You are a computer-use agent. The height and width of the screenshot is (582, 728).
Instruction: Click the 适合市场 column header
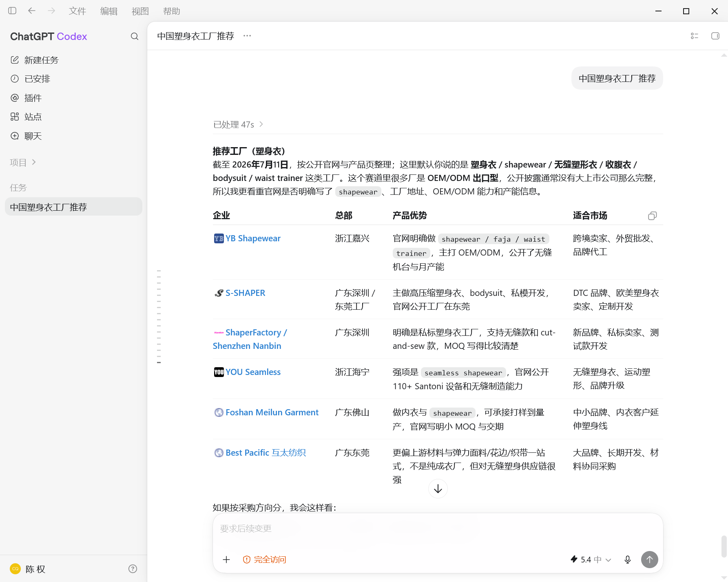click(590, 216)
